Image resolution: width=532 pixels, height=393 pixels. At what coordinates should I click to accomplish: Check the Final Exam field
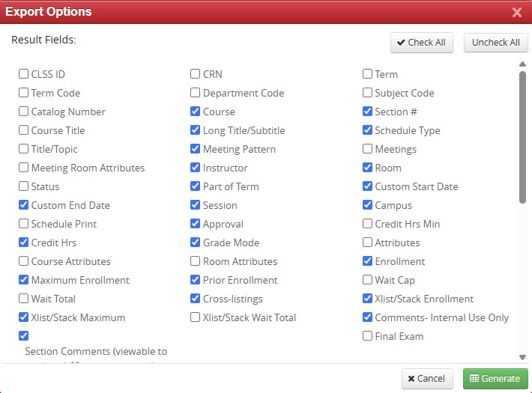click(x=368, y=336)
